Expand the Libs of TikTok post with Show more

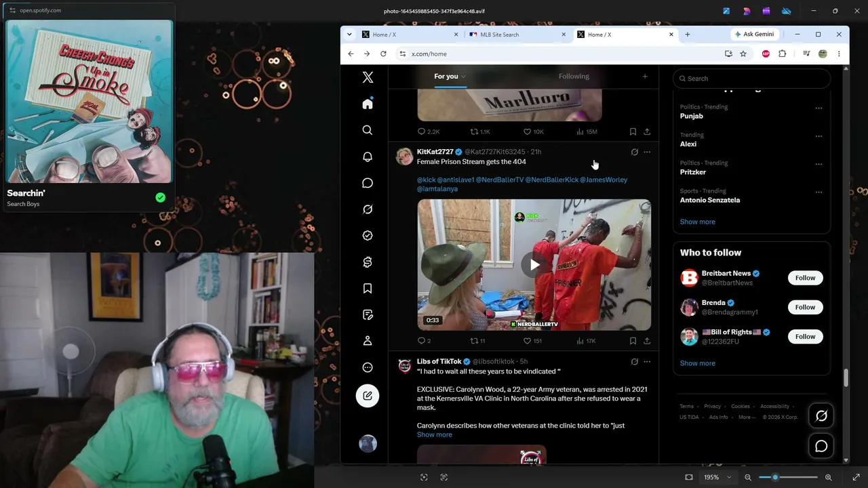coord(434,435)
